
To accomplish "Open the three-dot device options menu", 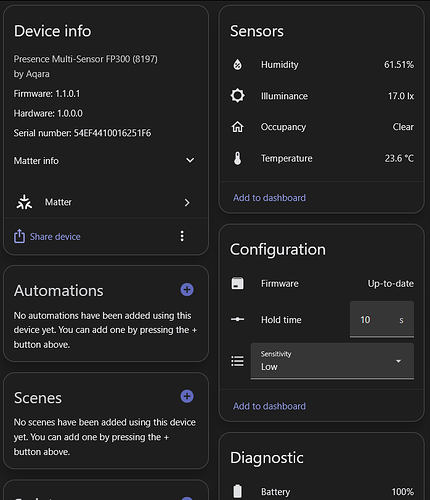I will 182,236.
